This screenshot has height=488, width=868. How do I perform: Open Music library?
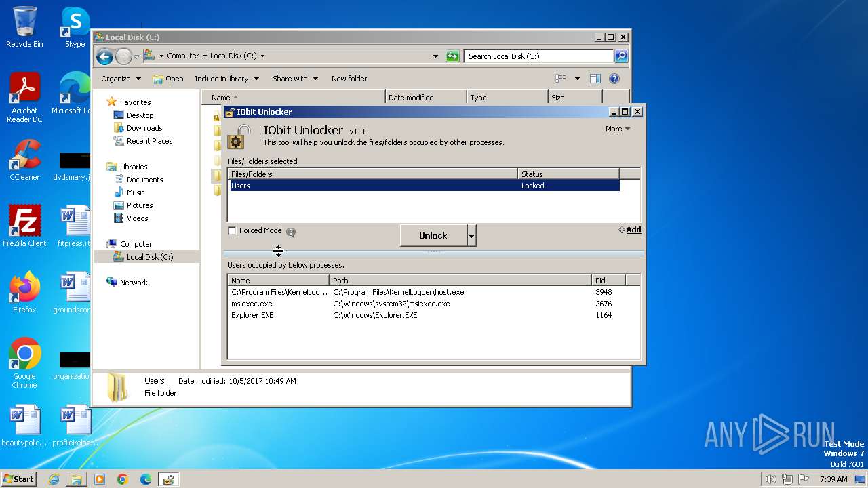129,192
